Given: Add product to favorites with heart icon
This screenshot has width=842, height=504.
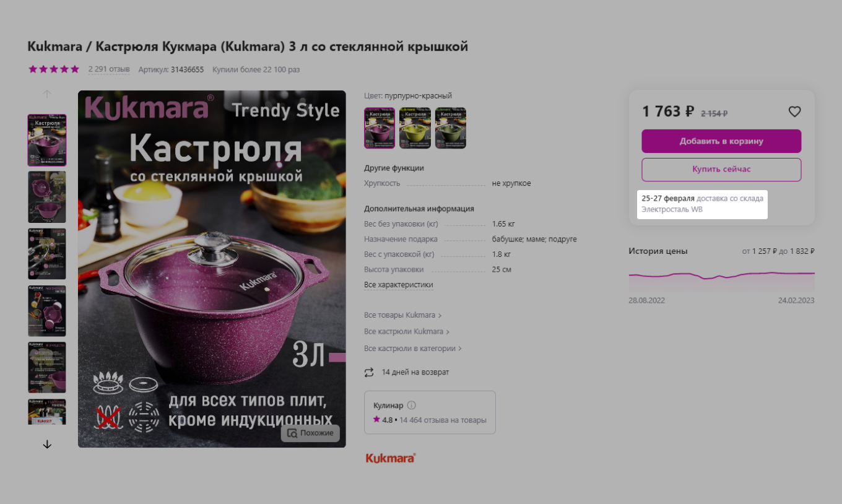Looking at the screenshot, I should point(794,111).
